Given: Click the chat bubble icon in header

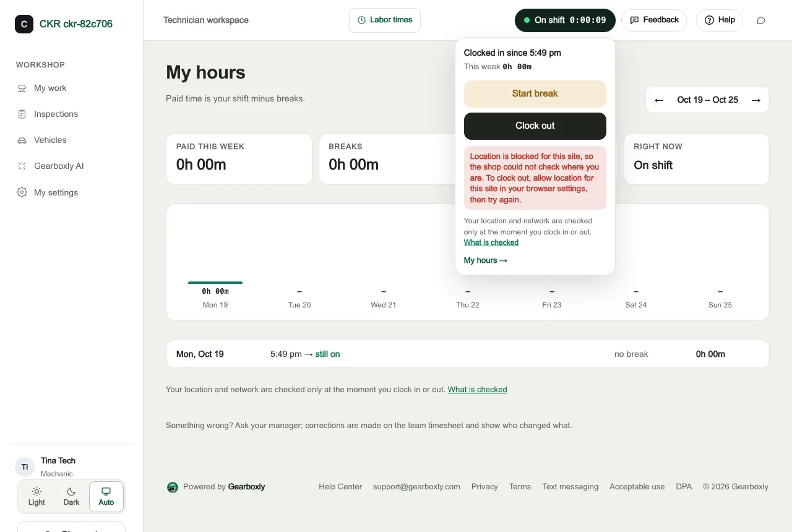Looking at the screenshot, I should point(761,20).
